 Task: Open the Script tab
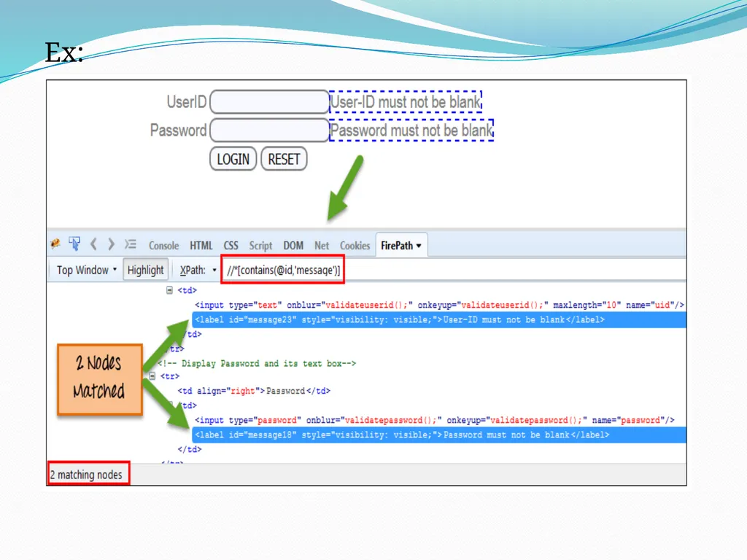[260, 246]
